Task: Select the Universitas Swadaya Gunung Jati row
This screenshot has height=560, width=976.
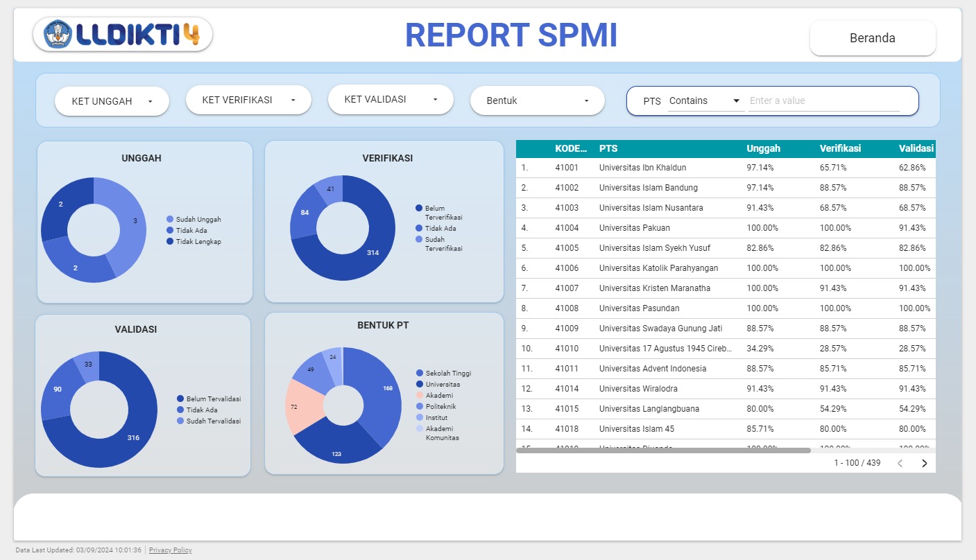Action: click(x=726, y=329)
